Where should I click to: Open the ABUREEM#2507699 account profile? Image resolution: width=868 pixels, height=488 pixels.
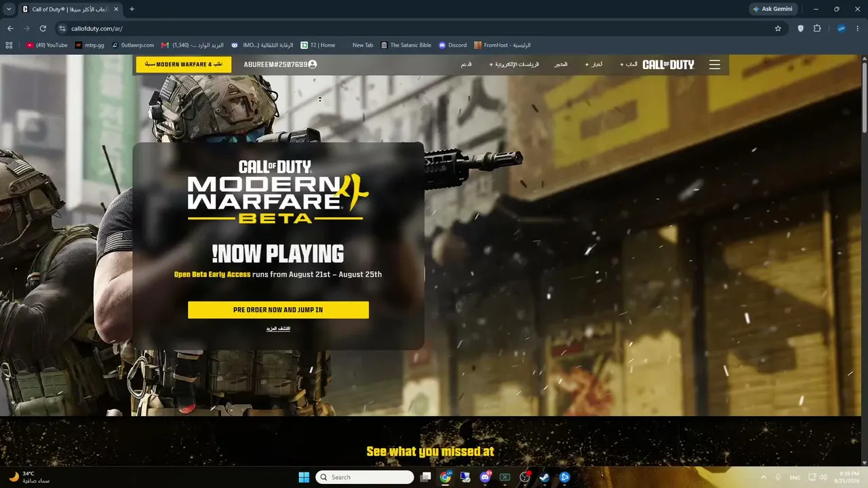(280, 64)
